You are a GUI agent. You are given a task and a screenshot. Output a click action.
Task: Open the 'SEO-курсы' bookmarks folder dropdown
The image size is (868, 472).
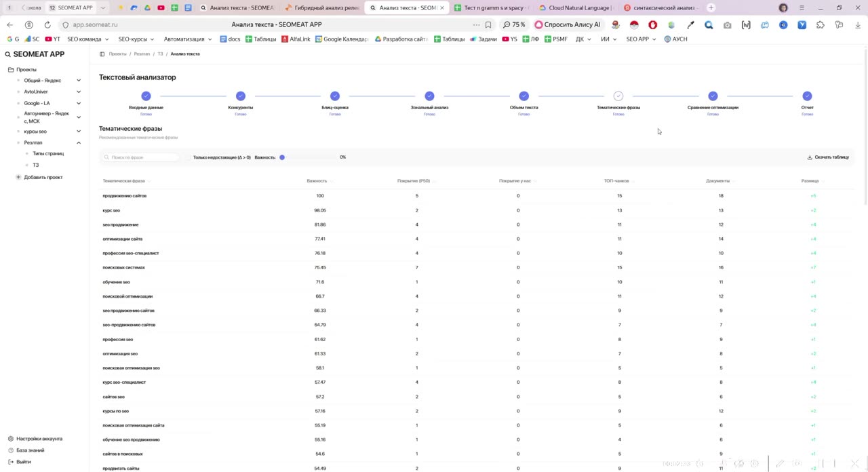tap(136, 39)
